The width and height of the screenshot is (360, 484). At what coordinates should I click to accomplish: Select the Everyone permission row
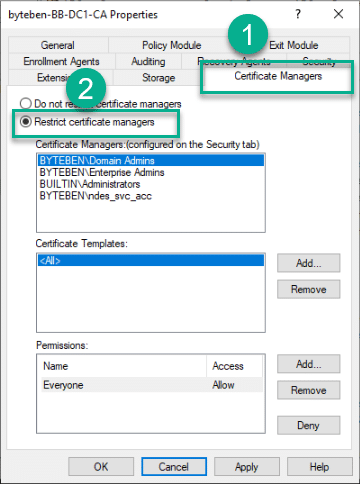tap(152, 385)
